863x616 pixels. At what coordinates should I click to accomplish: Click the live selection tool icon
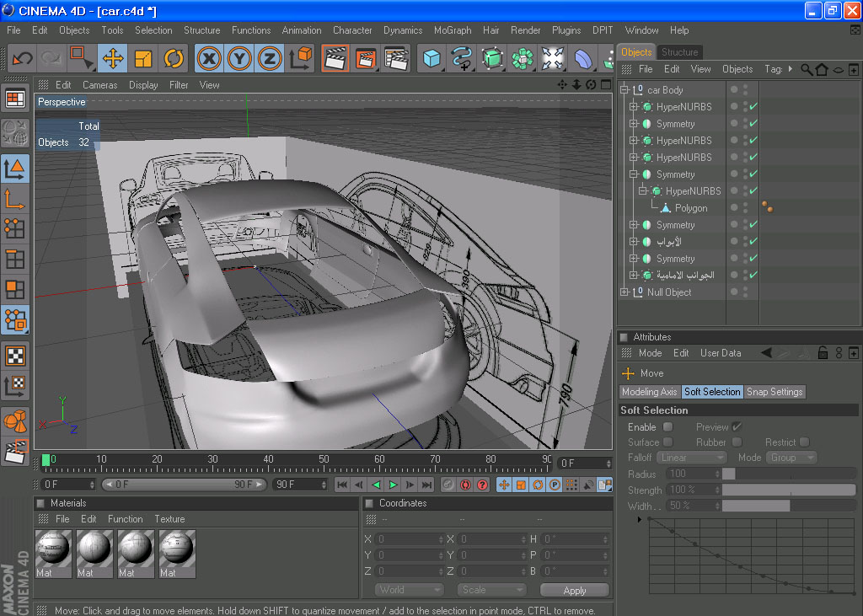[81, 58]
